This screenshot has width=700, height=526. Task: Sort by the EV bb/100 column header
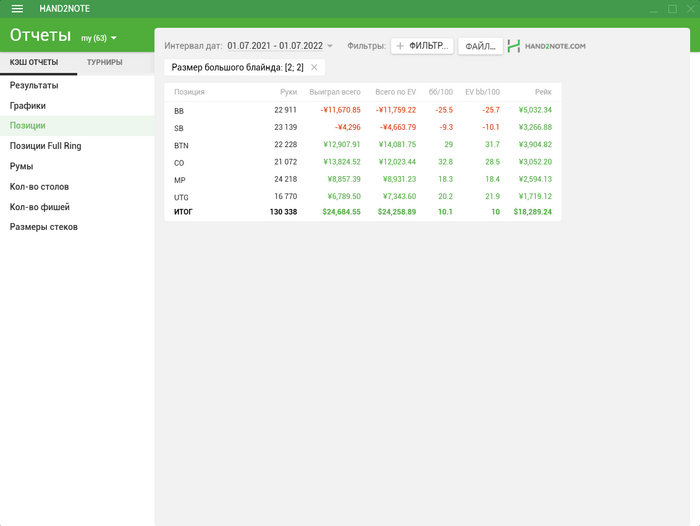pos(482,92)
